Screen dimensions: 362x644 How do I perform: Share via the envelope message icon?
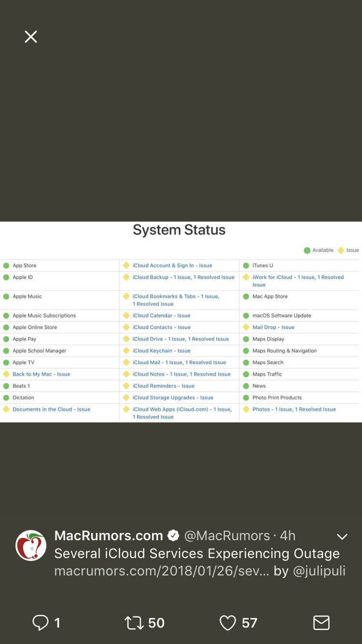(321, 623)
